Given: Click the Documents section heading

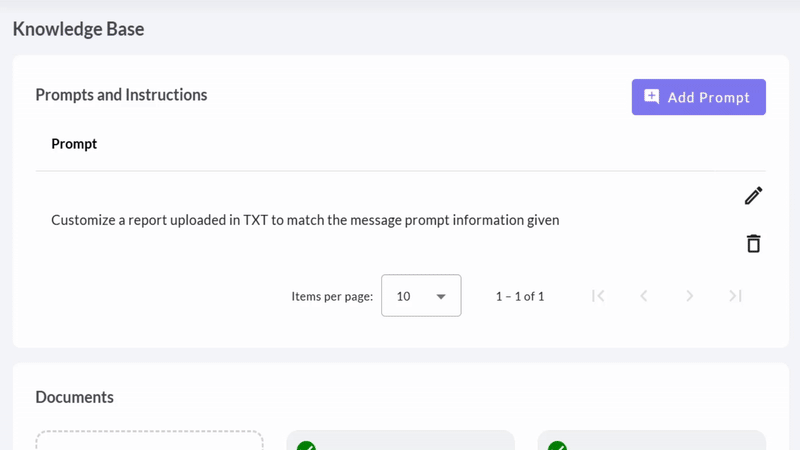Looking at the screenshot, I should point(74,397).
